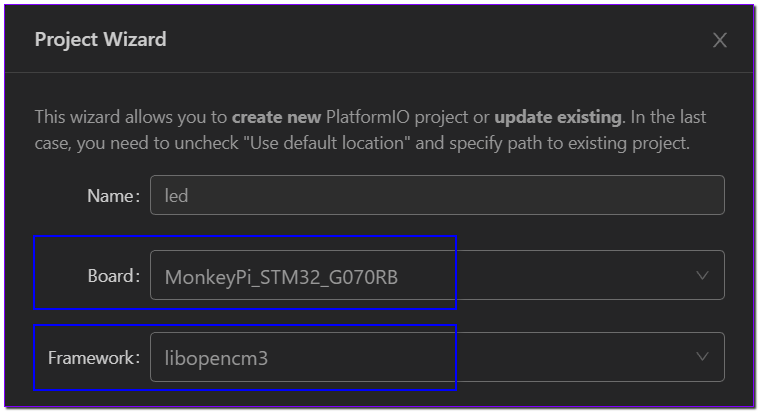Click the empty middle of the Framework combo box
The image size is (759, 412).
(484, 357)
